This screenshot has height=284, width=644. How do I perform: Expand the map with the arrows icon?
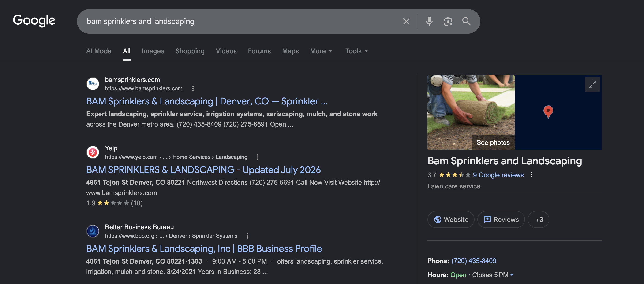[x=592, y=84]
